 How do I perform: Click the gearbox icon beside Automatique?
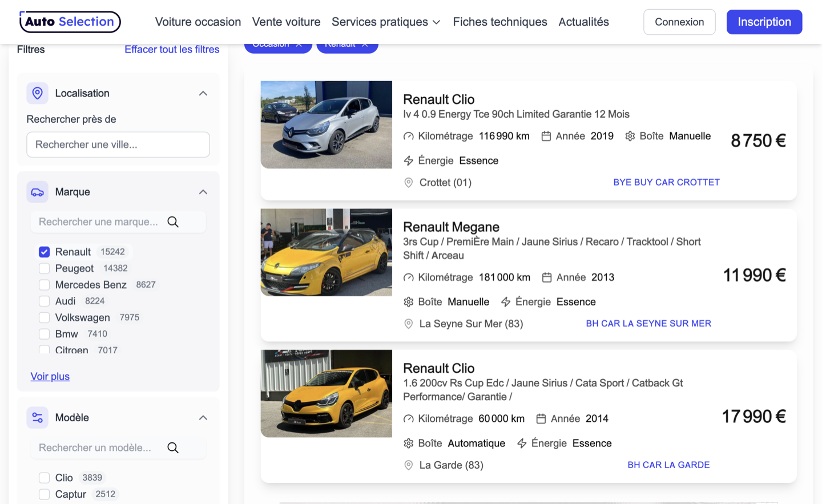click(x=408, y=443)
